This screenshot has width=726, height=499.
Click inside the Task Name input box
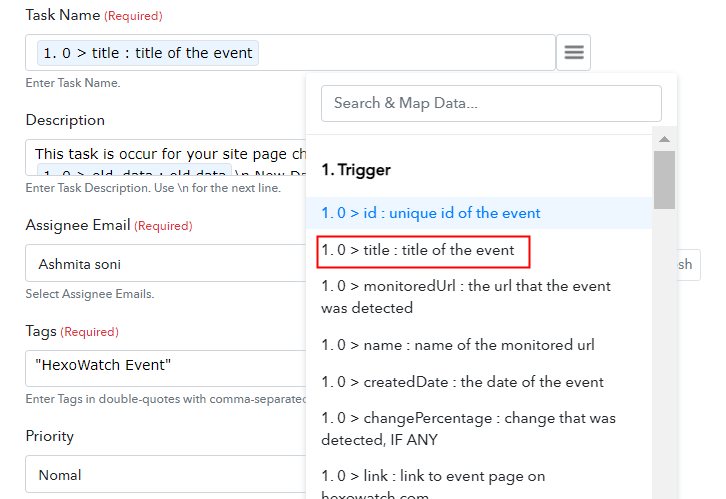(x=290, y=52)
